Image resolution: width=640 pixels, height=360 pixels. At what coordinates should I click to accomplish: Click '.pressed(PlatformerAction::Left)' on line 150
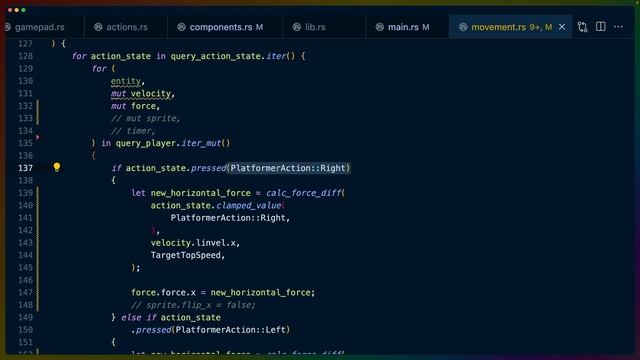click(x=211, y=330)
